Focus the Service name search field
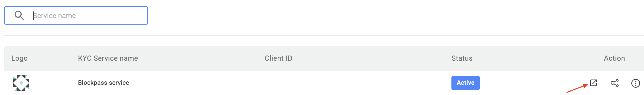 click(76, 16)
